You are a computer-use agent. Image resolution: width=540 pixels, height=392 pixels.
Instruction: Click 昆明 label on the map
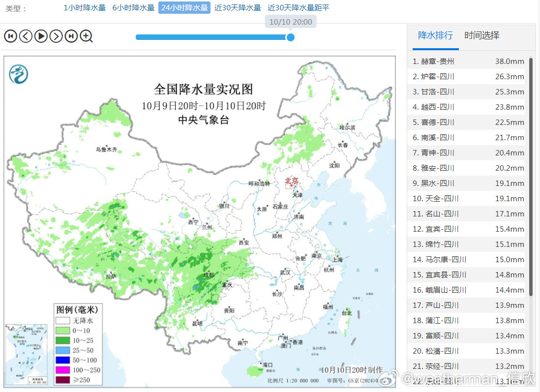(197, 324)
